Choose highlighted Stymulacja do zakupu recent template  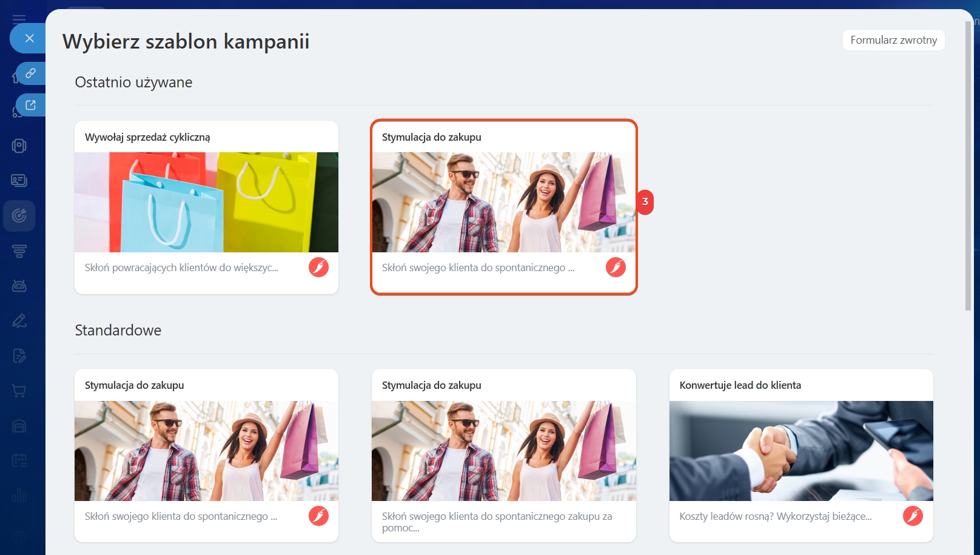(x=503, y=206)
